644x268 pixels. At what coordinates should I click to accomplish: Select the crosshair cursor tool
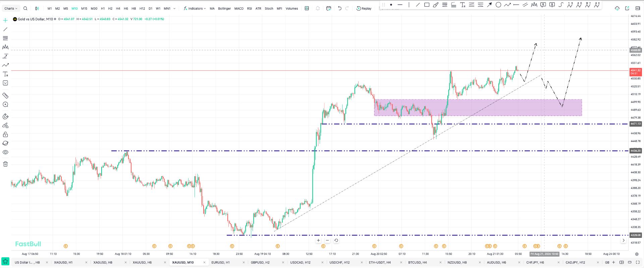5,20
